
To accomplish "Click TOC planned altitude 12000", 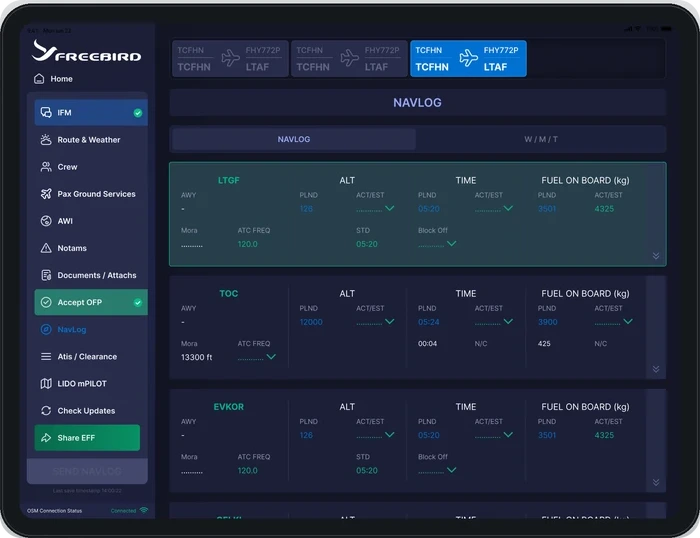I will (311, 322).
